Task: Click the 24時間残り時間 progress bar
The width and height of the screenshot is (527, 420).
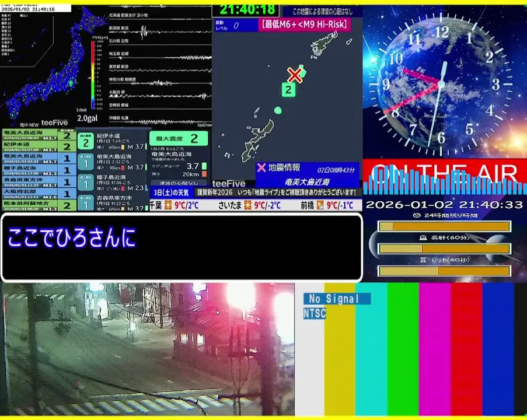Action: coord(445,226)
